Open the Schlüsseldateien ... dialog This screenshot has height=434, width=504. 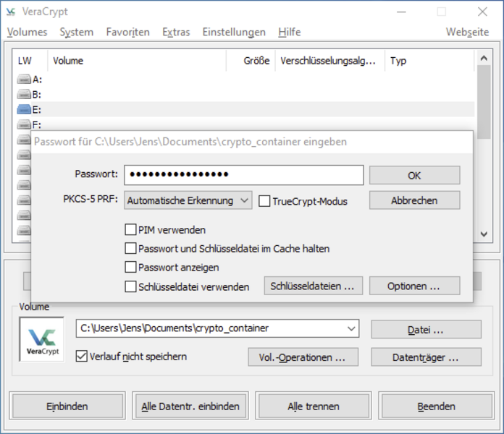[x=312, y=286]
